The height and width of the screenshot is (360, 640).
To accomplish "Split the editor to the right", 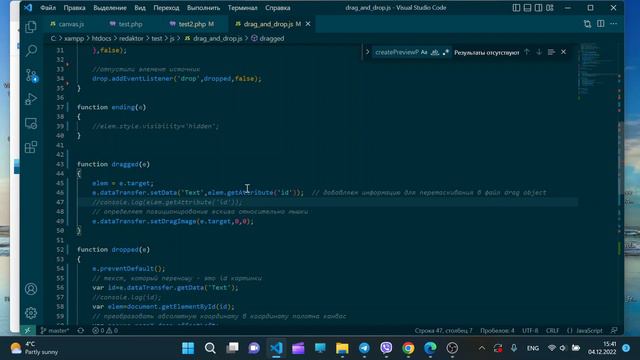I will tap(600, 24).
